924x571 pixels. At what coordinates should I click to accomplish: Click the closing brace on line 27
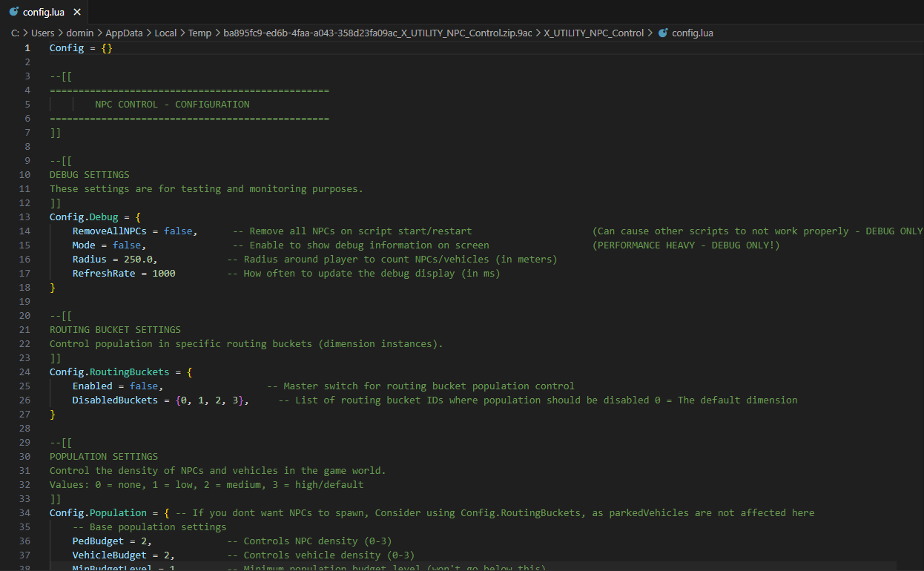53,415
